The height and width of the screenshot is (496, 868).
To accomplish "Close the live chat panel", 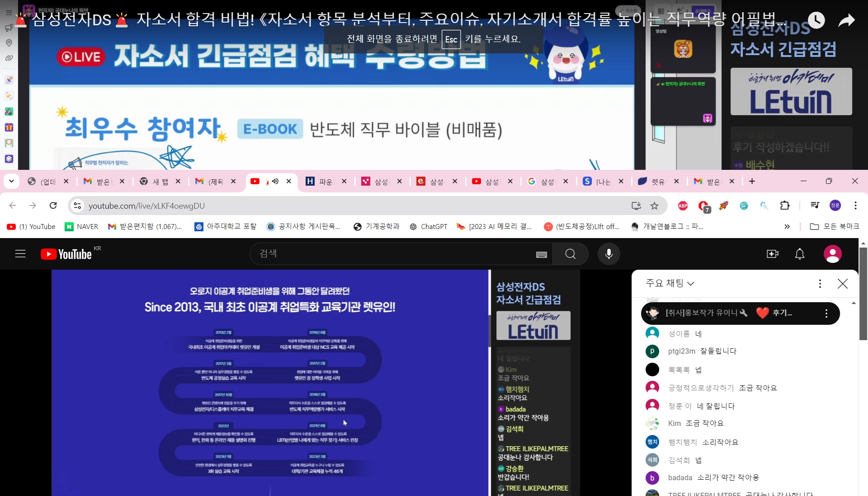I will 842,284.
